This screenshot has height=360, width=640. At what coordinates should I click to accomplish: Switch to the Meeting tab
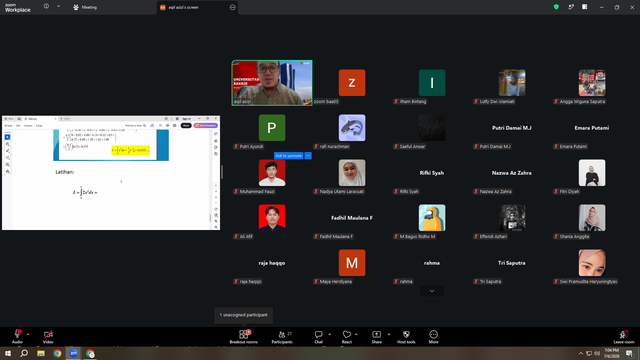85,7
